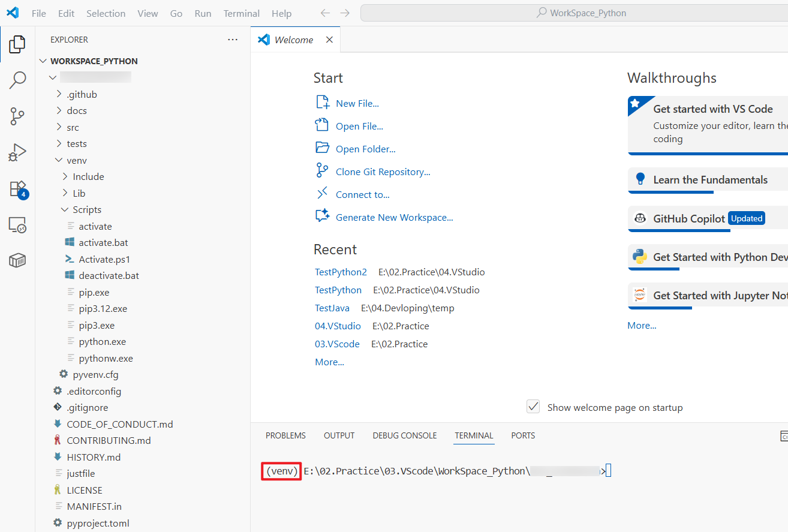The width and height of the screenshot is (788, 532).
Task: Go forward with the right arrow
Action: (344, 13)
